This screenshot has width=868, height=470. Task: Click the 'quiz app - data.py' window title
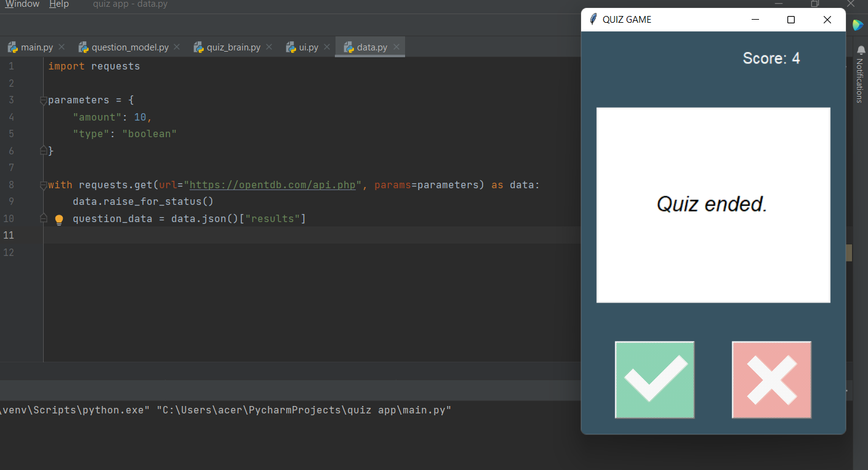click(x=130, y=4)
